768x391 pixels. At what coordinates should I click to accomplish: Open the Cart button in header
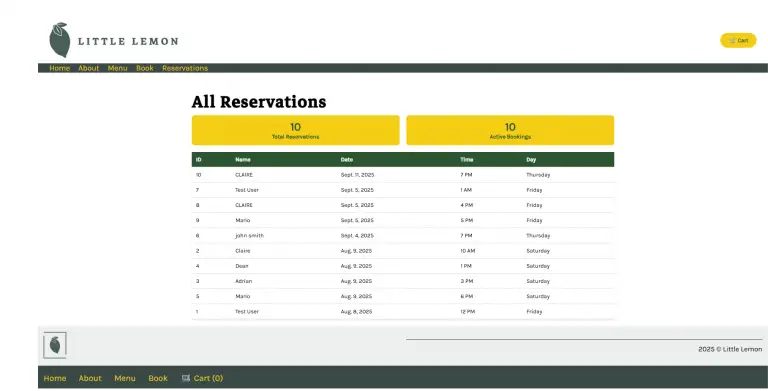pyautogui.click(x=738, y=40)
